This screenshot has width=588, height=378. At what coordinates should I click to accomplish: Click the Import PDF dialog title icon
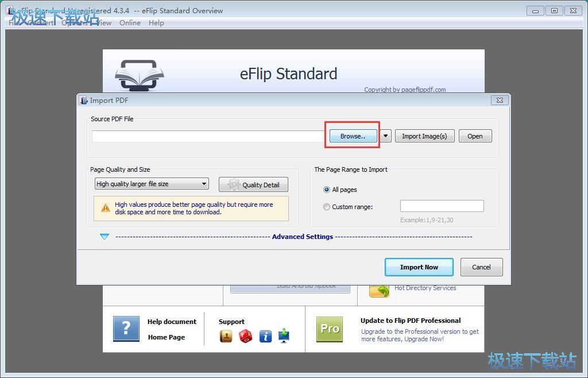[x=83, y=100]
